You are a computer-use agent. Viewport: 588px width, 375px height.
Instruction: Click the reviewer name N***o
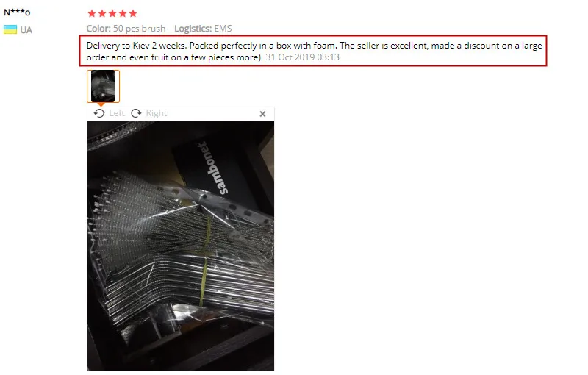17,12
